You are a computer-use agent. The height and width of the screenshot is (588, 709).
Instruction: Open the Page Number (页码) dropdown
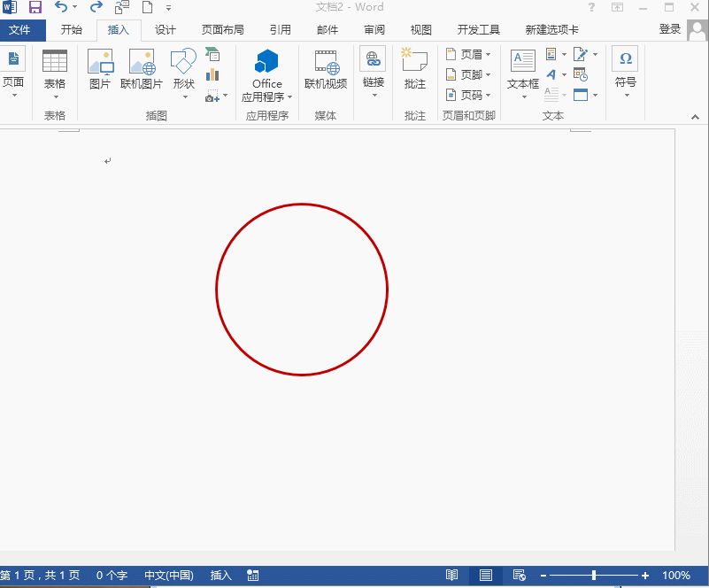tap(468, 95)
